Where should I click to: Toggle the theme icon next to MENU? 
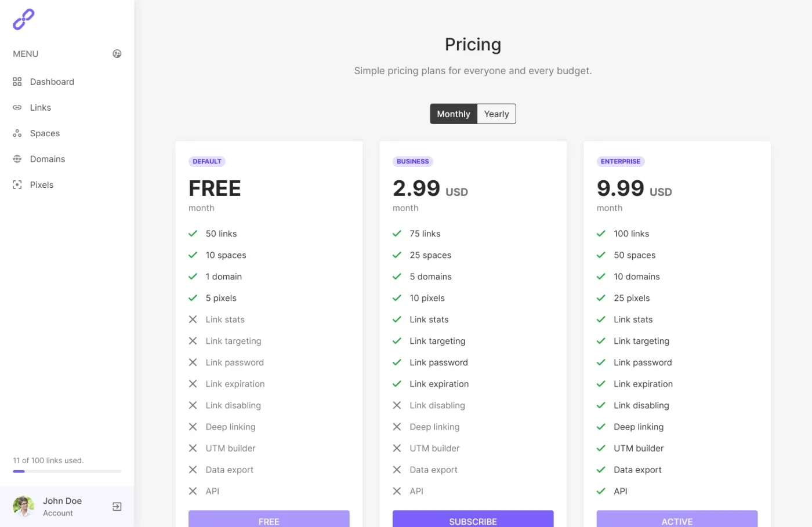[117, 54]
